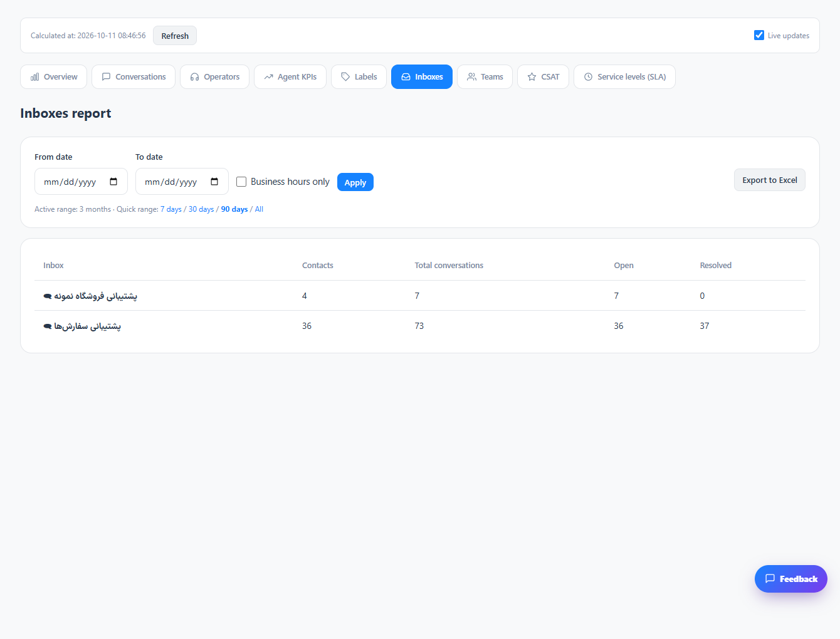Select the Agent KPIs tab
The height and width of the screenshot is (639, 840).
click(290, 77)
